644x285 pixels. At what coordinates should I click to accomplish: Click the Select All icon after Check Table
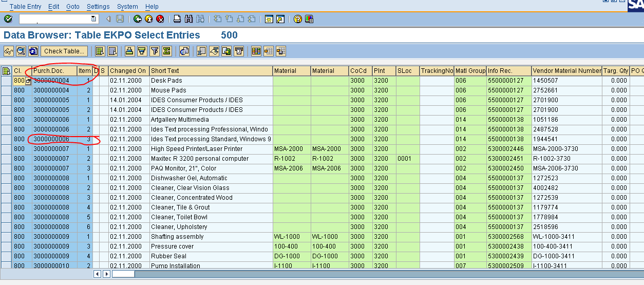pyautogui.click(x=100, y=51)
